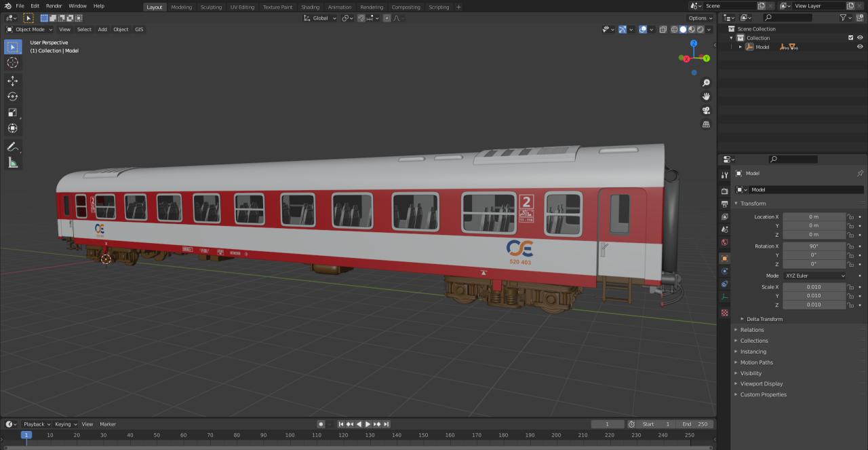Image resolution: width=868 pixels, height=450 pixels.
Task: Choose the Scale tool
Action: (x=12, y=113)
